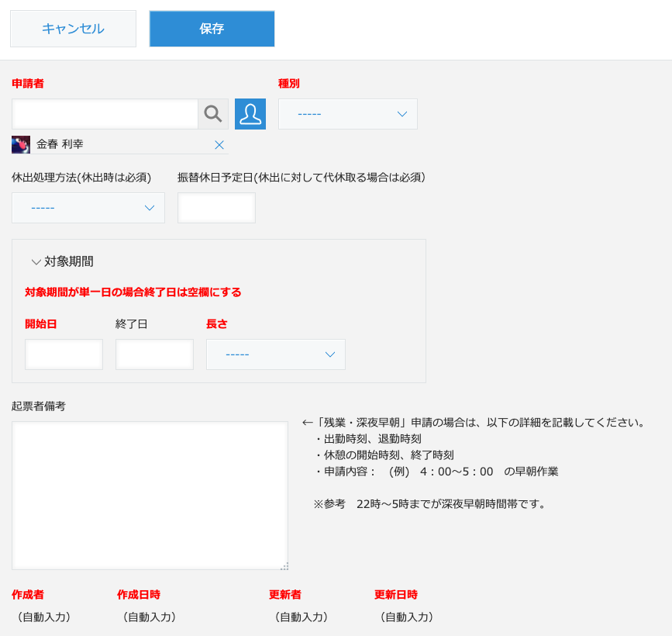Click the 振替休日予定日 date field
Screen dimensions: 672x636
coord(216,208)
